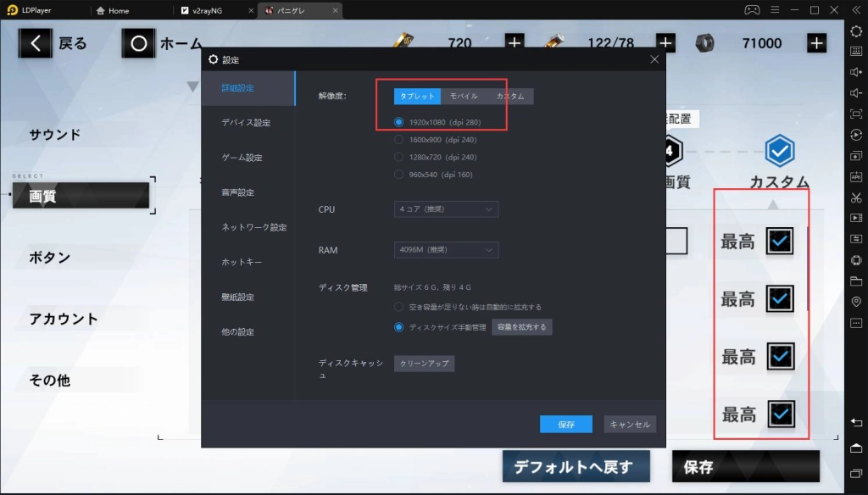The image size is (868, 495).
Task: Switch to タブレット resolution tab
Action: pyautogui.click(x=417, y=97)
